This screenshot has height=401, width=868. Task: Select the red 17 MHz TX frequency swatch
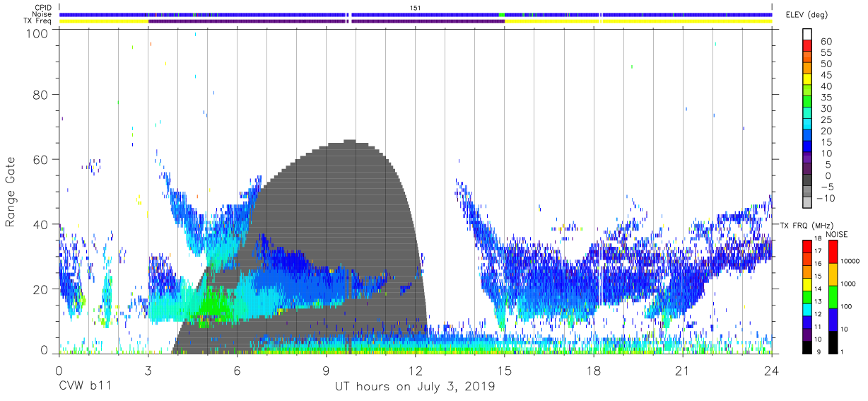tap(808, 246)
